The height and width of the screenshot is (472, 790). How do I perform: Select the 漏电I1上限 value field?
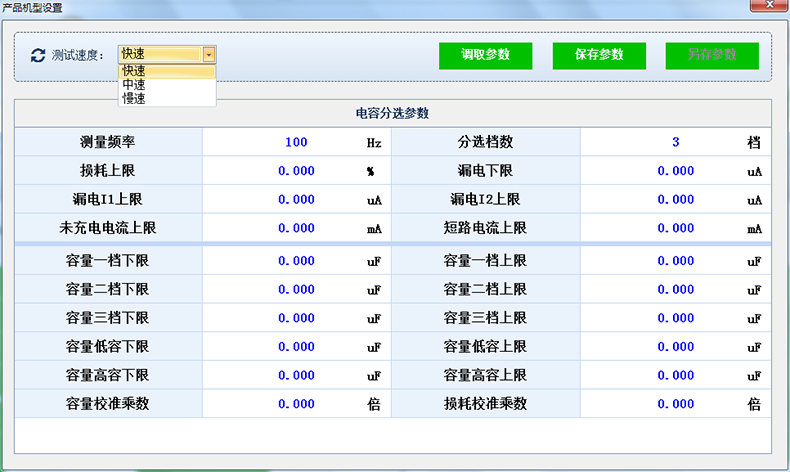[296, 200]
